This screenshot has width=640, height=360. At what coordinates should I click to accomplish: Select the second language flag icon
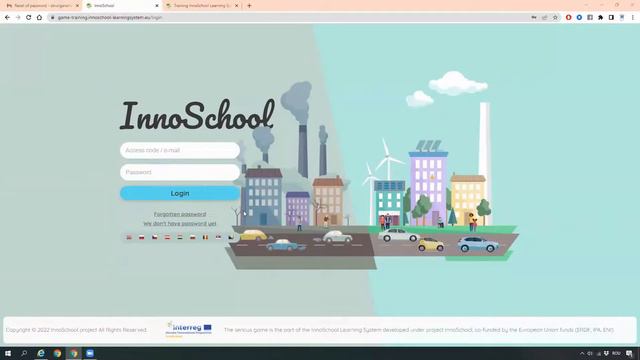141,237
